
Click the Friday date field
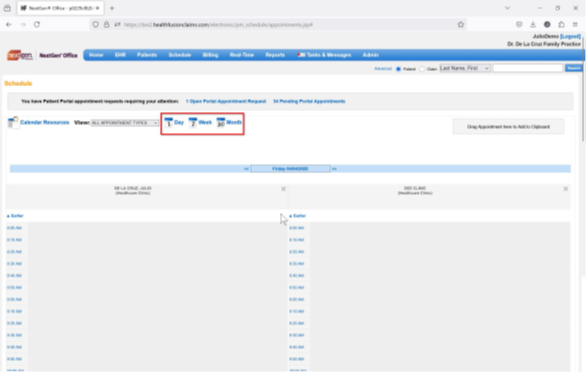[x=290, y=169]
